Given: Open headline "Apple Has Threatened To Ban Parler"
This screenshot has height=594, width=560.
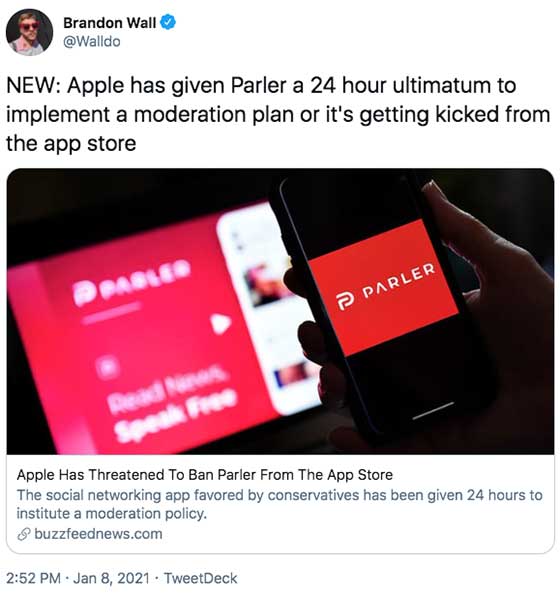Looking at the screenshot, I should coord(205,475).
